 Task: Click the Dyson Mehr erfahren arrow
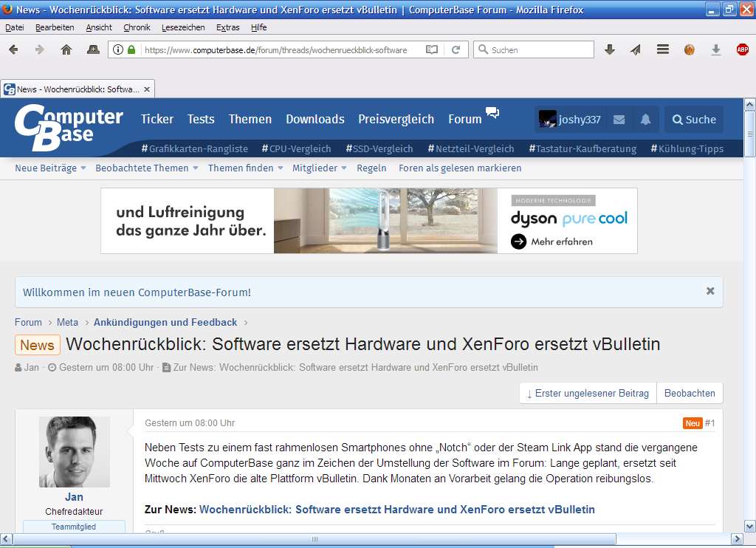519,242
